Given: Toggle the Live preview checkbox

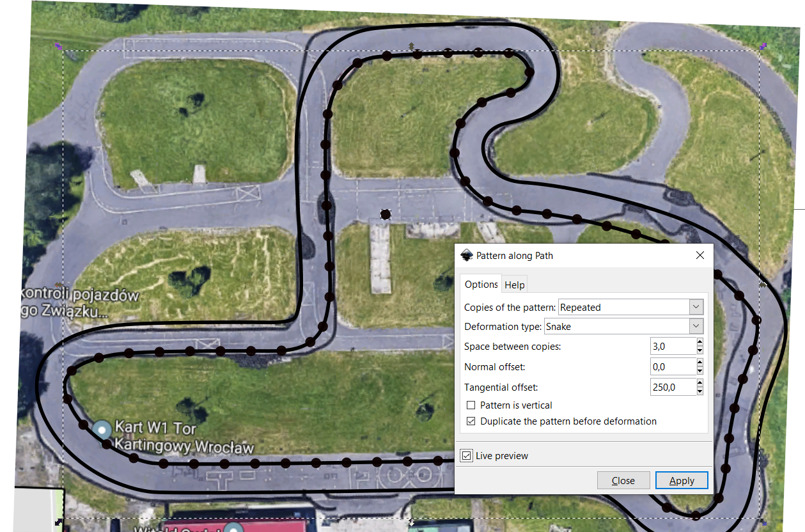Looking at the screenshot, I should pos(467,456).
